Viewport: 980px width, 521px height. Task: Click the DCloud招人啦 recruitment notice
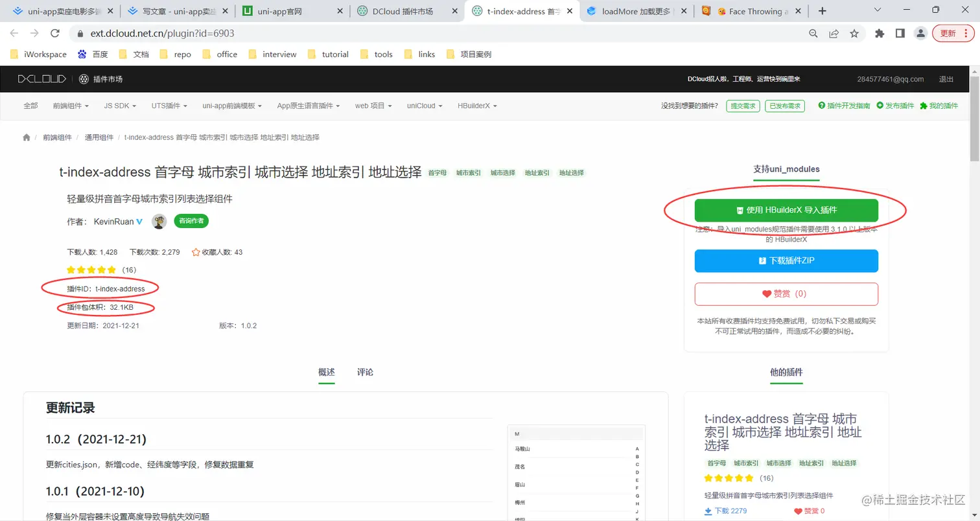coord(744,79)
